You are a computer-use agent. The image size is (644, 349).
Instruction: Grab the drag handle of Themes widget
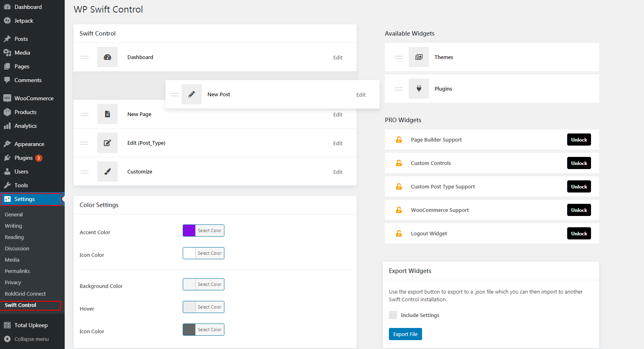(x=399, y=57)
